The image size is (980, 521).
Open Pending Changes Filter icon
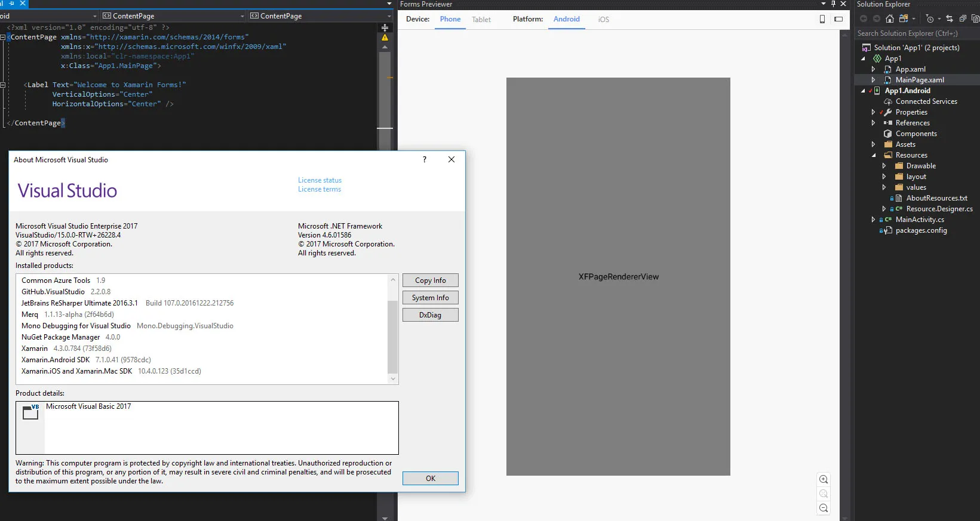pyautogui.click(x=930, y=19)
